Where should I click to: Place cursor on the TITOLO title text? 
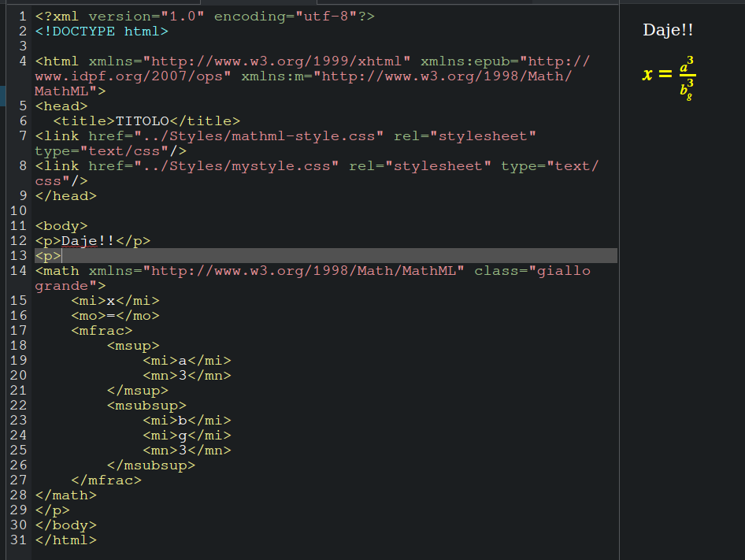pyautogui.click(x=143, y=121)
